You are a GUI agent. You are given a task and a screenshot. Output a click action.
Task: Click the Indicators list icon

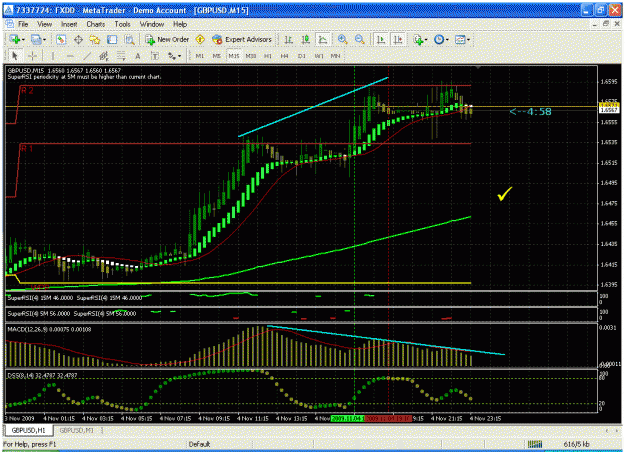418,39
